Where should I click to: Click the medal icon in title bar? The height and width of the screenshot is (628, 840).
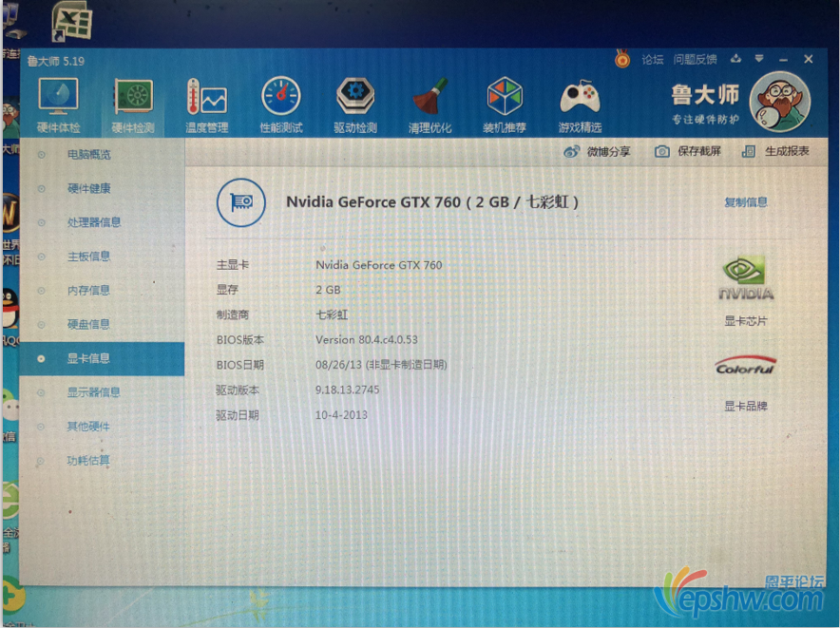click(622, 58)
